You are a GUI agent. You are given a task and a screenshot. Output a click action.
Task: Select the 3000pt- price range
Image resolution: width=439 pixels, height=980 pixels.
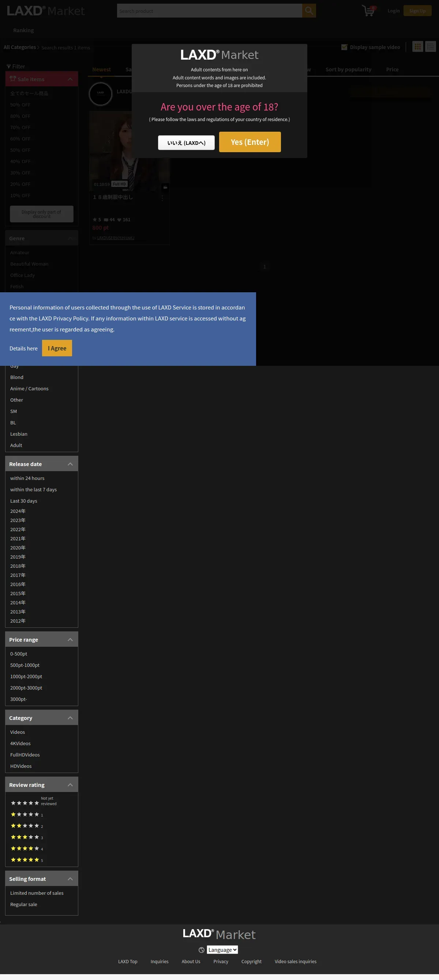point(19,699)
